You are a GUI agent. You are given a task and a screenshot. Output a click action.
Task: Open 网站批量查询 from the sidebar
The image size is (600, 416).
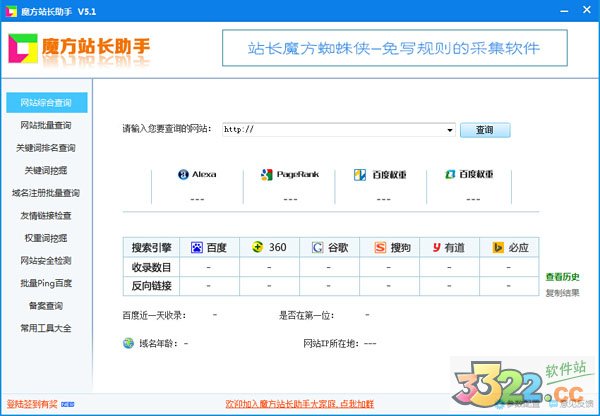46,125
